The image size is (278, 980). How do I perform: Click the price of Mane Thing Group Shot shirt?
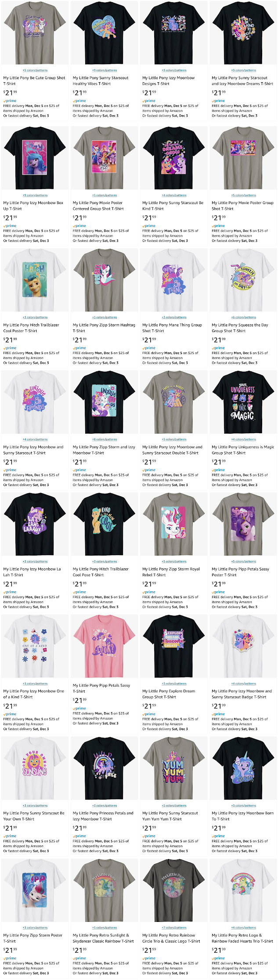(149, 340)
